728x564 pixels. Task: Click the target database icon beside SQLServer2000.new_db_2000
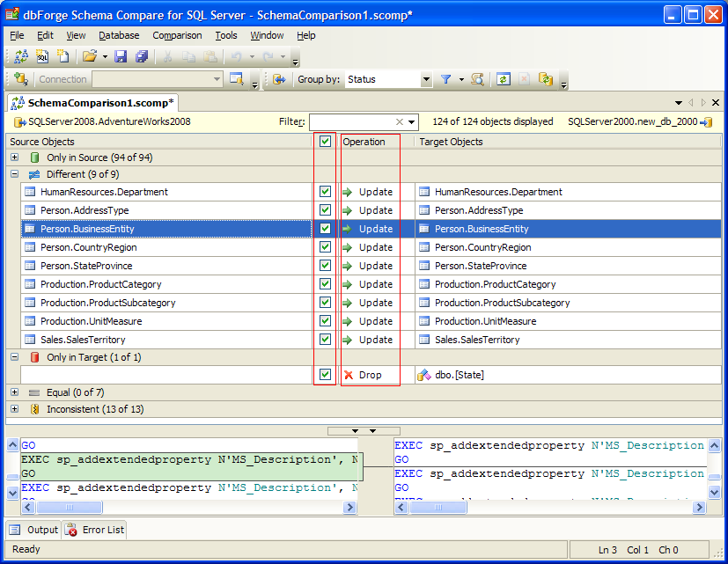[706, 122]
